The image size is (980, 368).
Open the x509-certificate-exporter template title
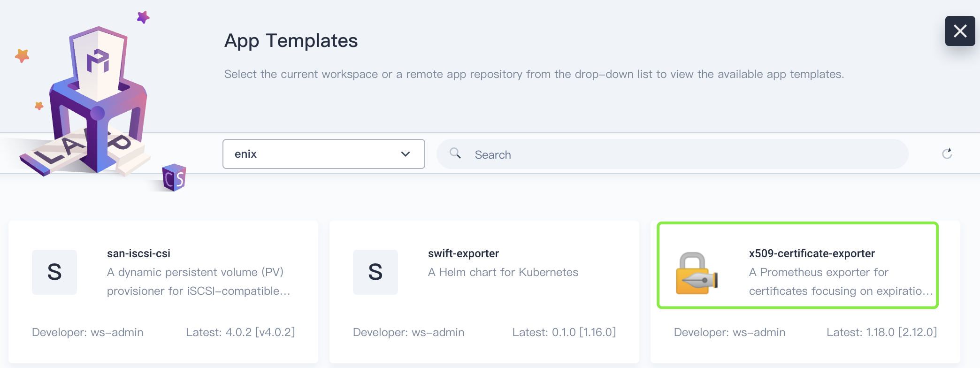[x=812, y=253]
